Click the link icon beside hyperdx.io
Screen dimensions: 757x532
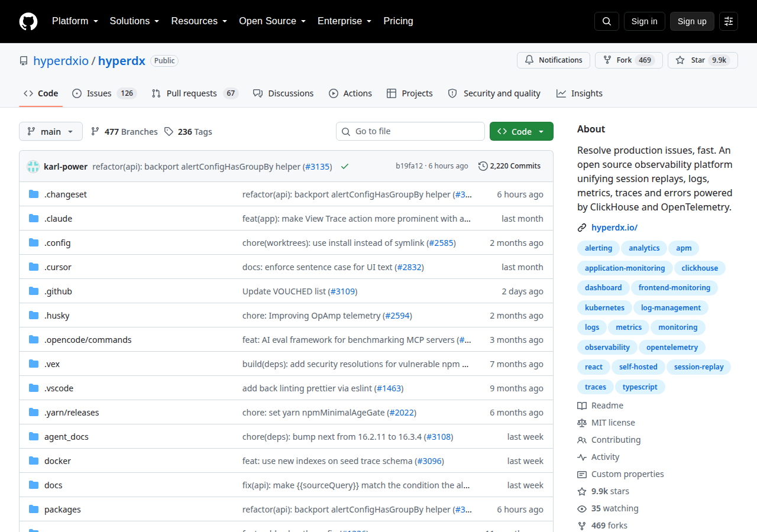pyautogui.click(x=582, y=228)
